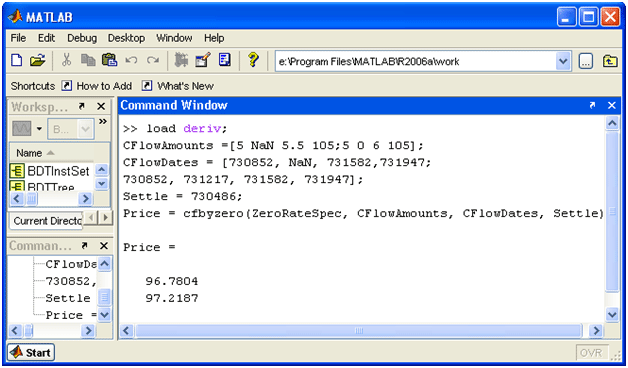Open file with folder icon
The width and height of the screenshot is (628, 368).
tap(37, 61)
